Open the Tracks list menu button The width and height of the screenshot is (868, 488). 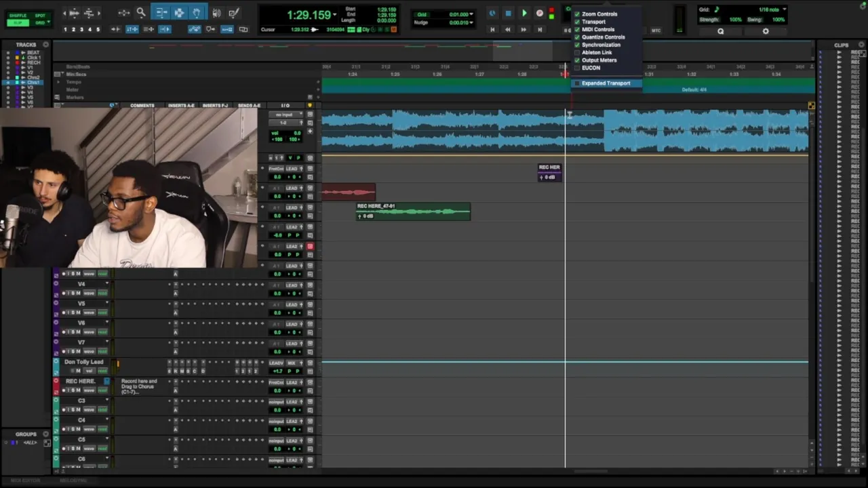click(45, 45)
